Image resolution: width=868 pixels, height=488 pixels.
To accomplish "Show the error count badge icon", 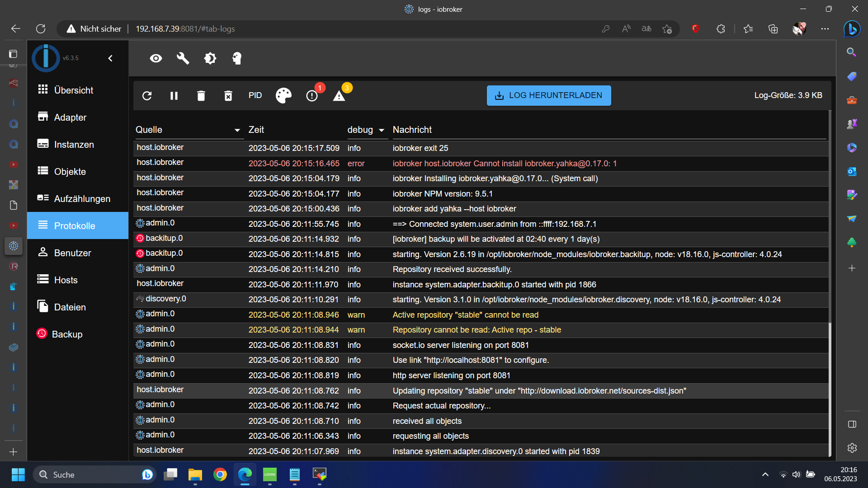I will click(312, 96).
